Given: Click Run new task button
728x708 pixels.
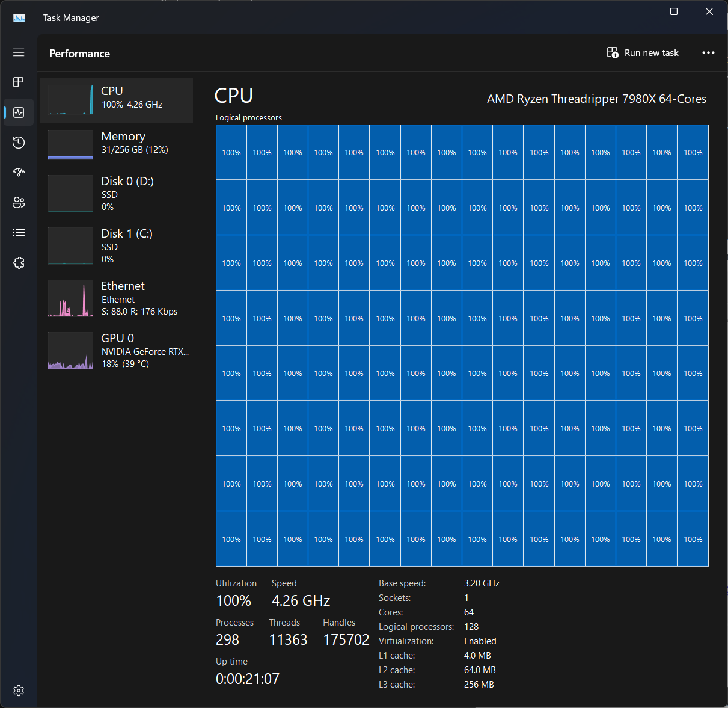Looking at the screenshot, I should click(643, 53).
